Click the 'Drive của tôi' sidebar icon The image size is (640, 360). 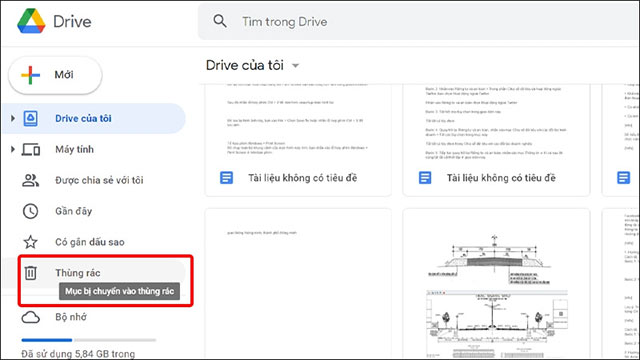tap(31, 118)
